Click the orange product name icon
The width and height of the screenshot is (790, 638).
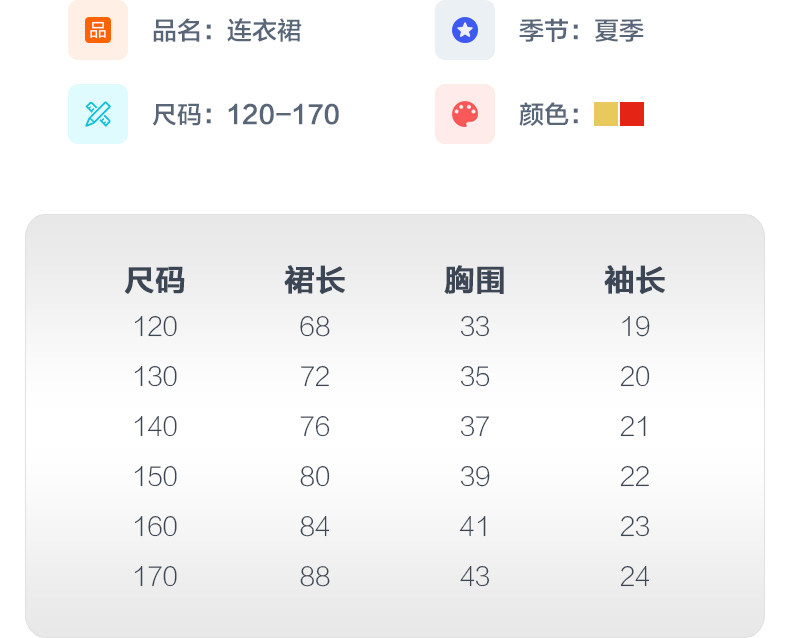click(x=97, y=30)
